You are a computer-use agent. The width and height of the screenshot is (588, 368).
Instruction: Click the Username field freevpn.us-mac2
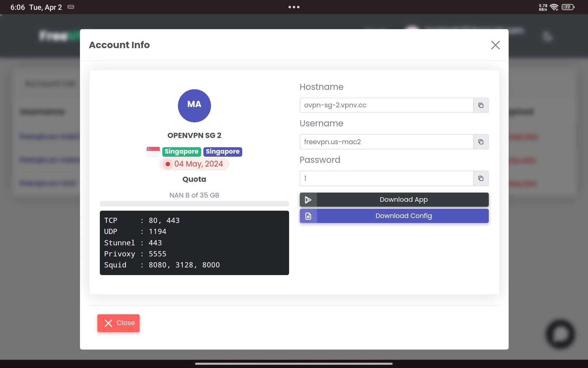click(x=386, y=142)
